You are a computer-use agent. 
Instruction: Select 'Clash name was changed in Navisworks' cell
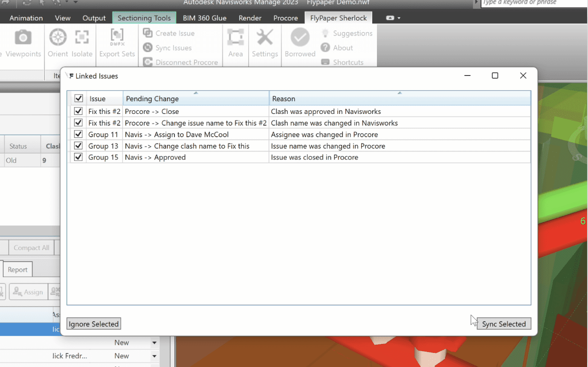coord(400,123)
